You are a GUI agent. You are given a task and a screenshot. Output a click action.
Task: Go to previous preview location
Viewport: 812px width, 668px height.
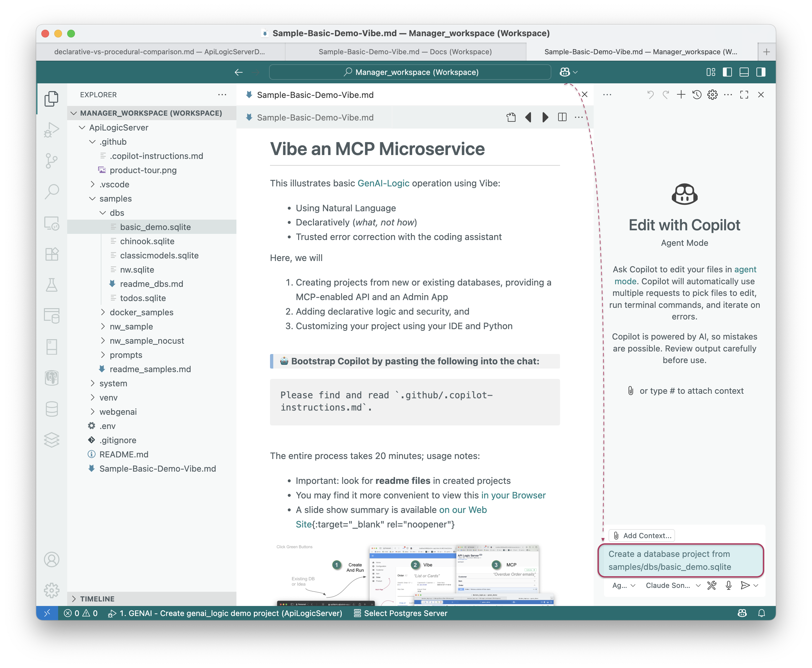(528, 117)
